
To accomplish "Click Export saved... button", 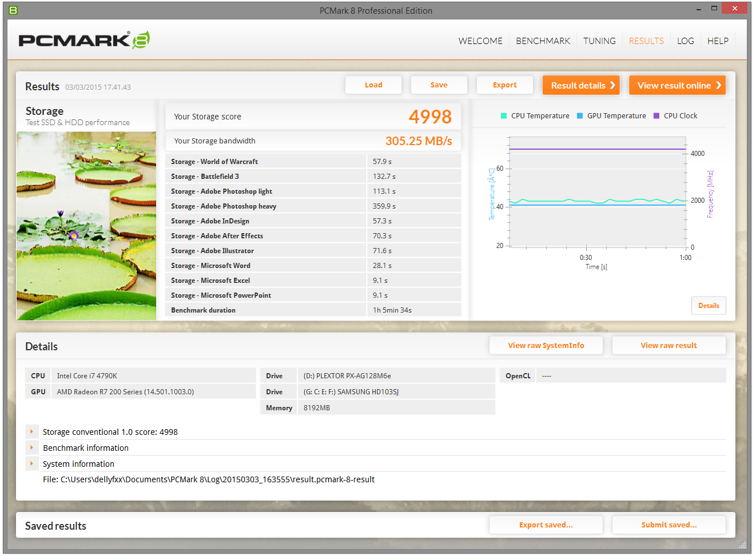I will coord(546,525).
